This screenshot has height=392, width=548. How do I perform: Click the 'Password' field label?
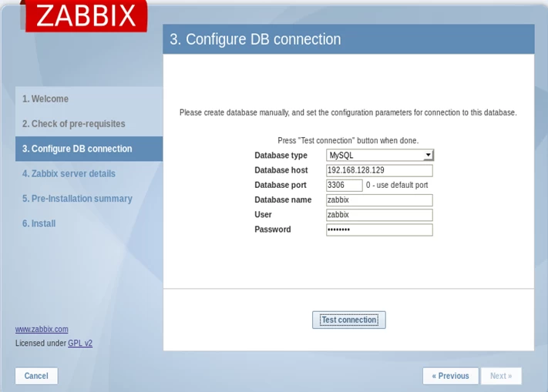273,230
